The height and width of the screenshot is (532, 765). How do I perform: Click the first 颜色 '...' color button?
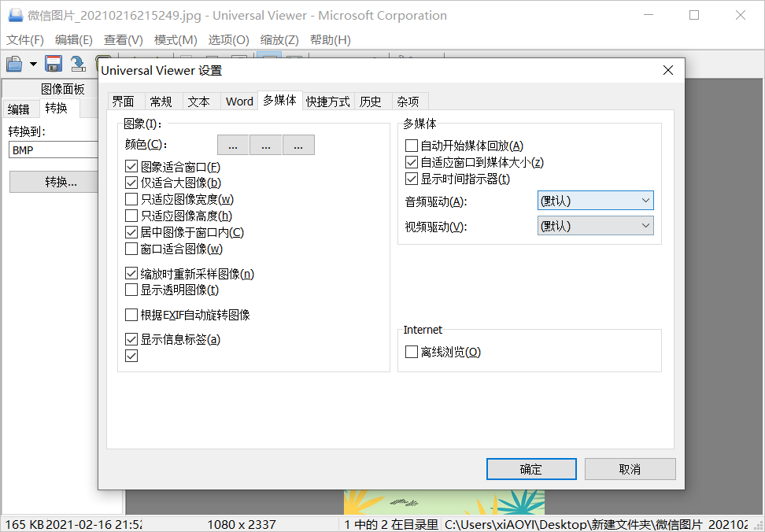point(233,145)
